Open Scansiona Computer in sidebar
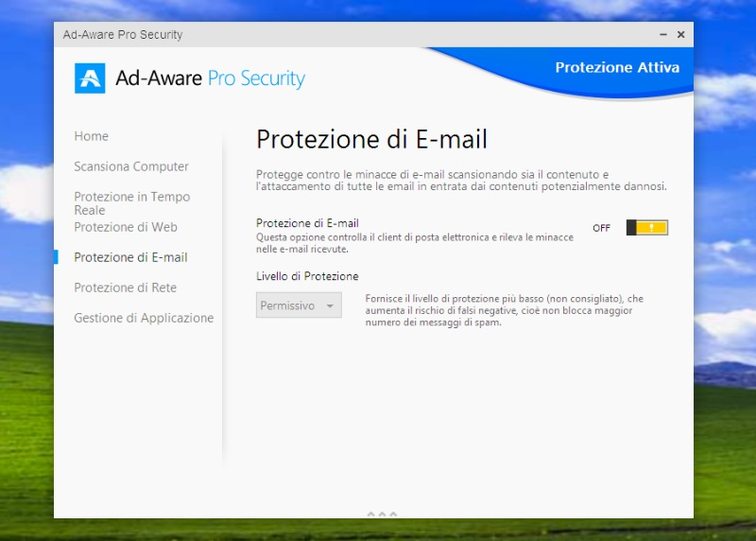This screenshot has height=541, width=756. [x=131, y=166]
